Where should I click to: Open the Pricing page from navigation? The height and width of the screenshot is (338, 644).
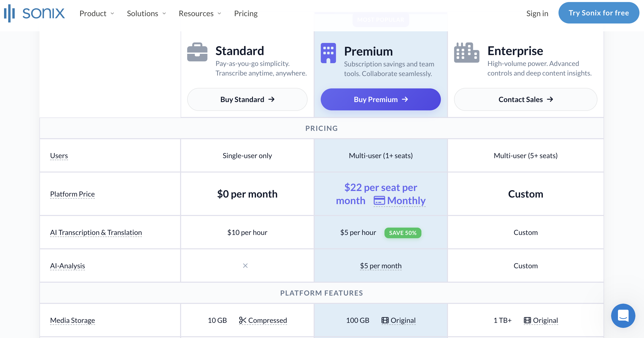246,13
